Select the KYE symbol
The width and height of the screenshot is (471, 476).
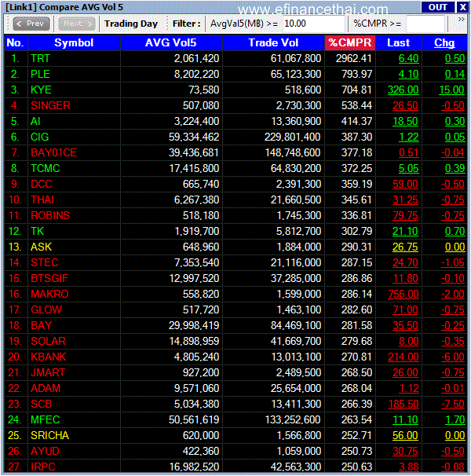coord(41,90)
